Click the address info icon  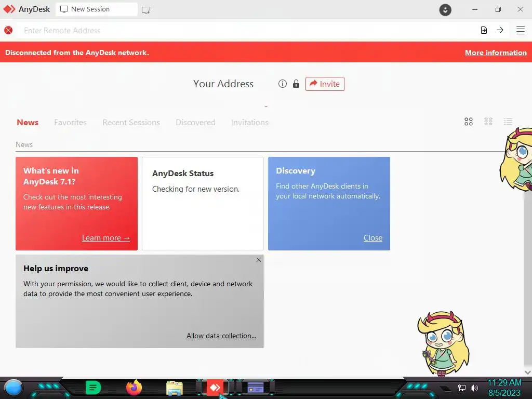282,84
